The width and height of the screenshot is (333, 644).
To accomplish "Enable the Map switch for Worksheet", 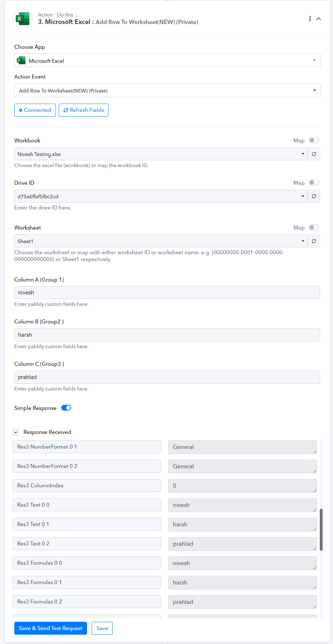I will click(x=314, y=227).
